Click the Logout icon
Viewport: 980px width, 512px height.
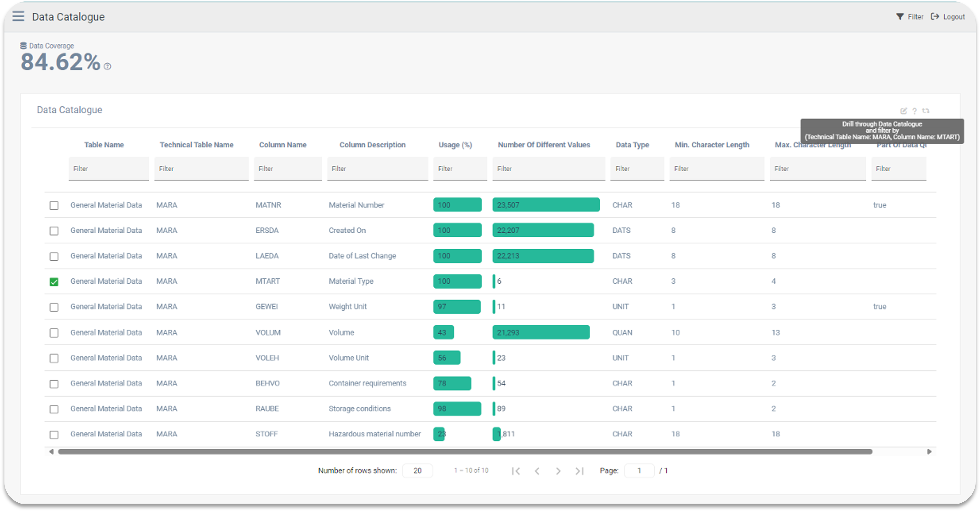tap(935, 17)
